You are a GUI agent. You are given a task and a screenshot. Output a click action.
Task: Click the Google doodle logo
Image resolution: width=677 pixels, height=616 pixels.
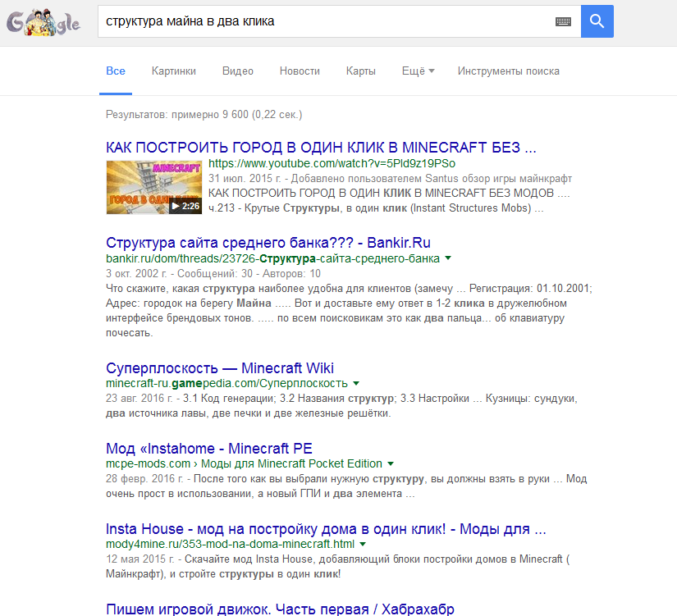point(43,22)
